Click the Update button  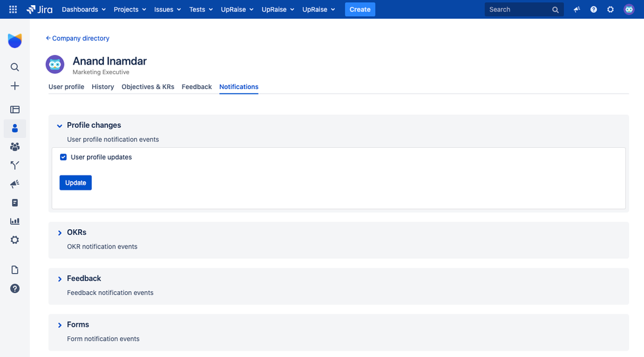75,183
